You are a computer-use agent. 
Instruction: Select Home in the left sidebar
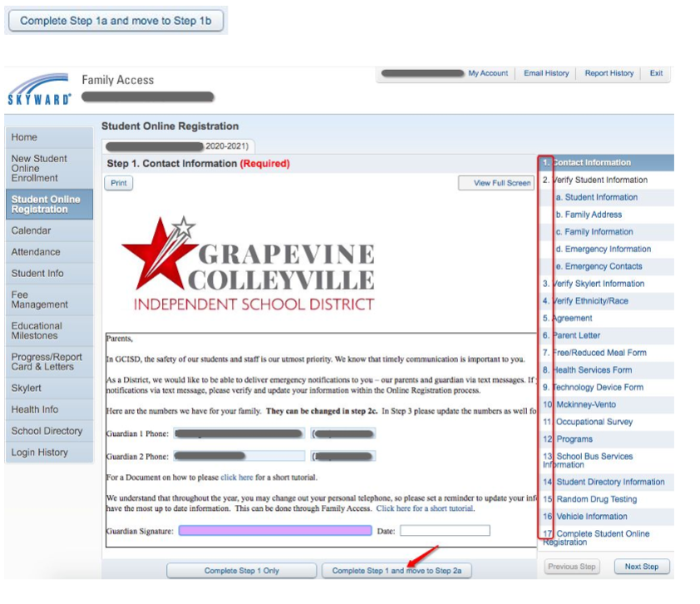pos(49,137)
